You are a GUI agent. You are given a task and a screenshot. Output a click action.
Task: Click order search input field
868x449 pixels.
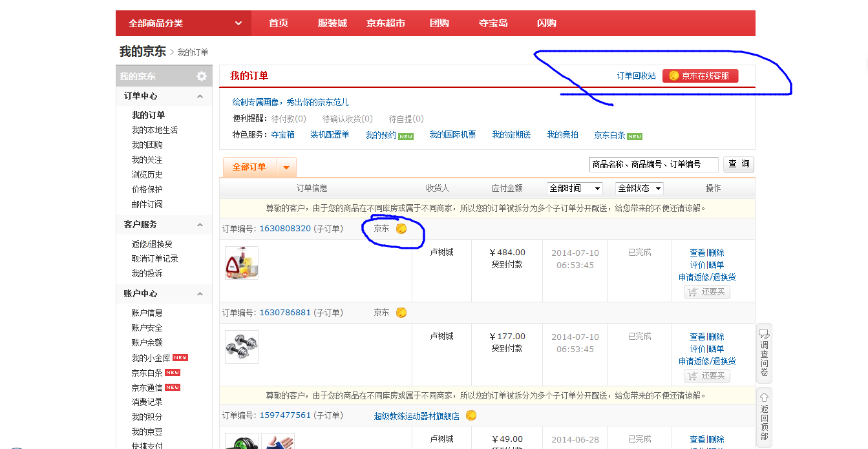[x=654, y=164]
